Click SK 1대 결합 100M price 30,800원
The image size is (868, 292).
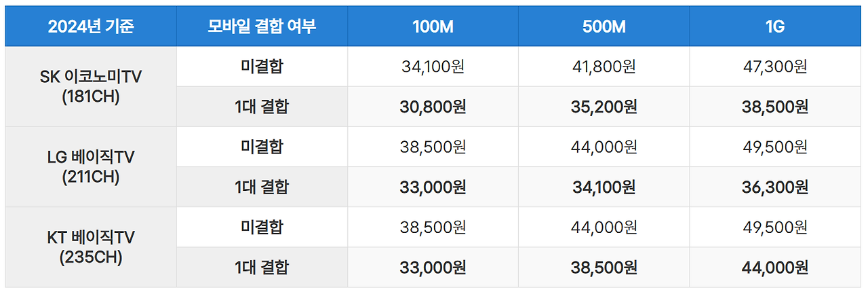tap(433, 107)
